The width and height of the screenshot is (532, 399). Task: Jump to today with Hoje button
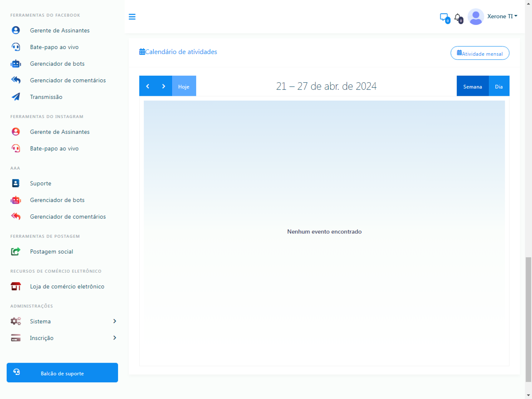[184, 86]
